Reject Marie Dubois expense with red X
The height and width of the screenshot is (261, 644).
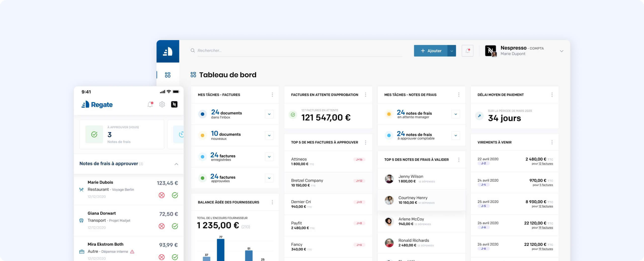click(x=162, y=195)
